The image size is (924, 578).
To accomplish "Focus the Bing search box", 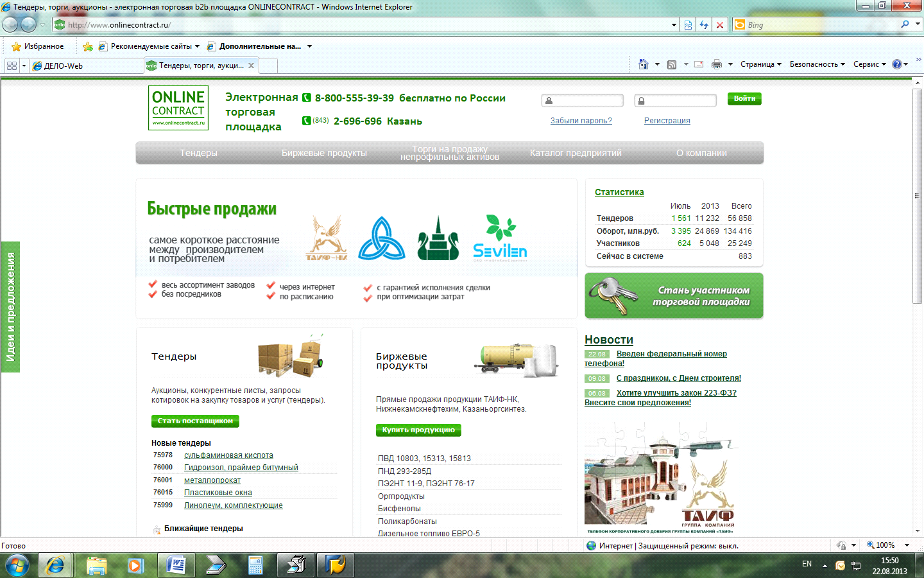I will [x=821, y=25].
